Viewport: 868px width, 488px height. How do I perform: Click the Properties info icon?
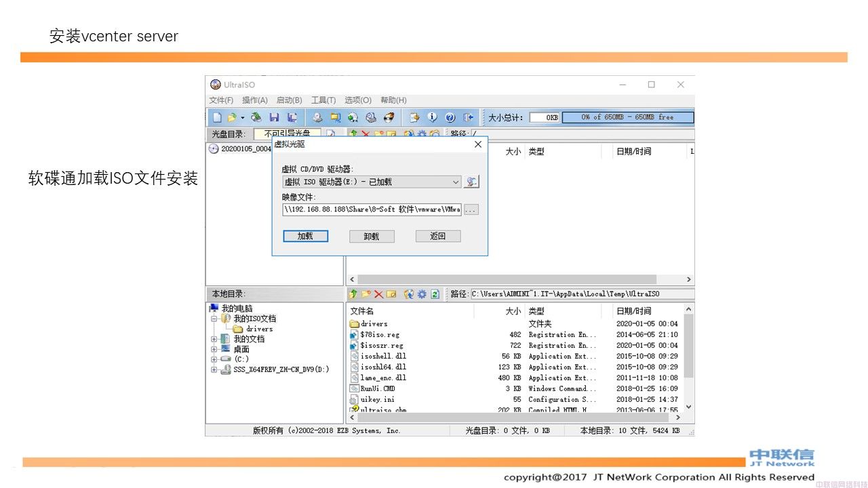coord(433,117)
